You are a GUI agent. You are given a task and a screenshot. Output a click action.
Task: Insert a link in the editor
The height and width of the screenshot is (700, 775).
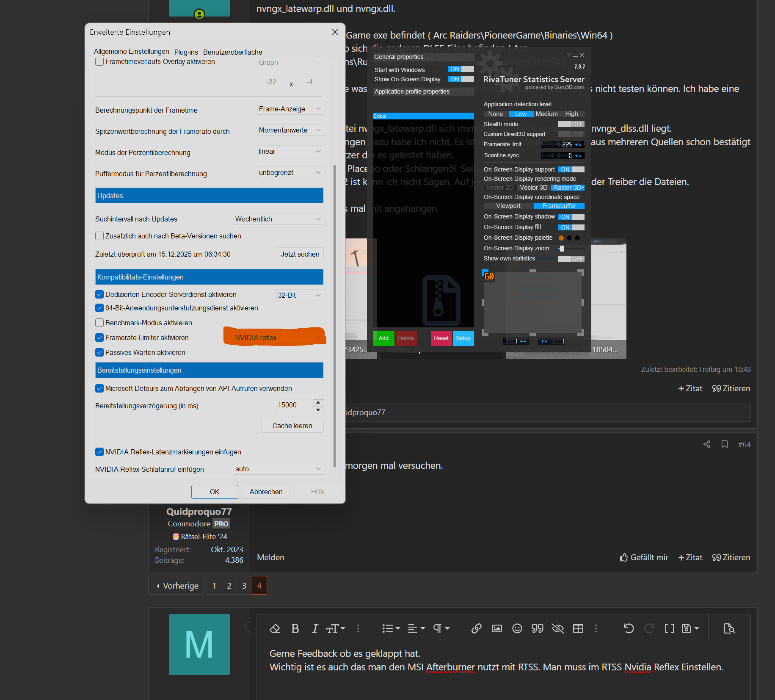(x=477, y=628)
